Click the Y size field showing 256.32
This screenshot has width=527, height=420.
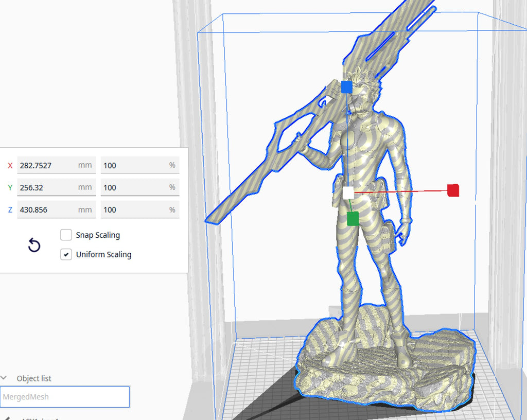(57, 187)
